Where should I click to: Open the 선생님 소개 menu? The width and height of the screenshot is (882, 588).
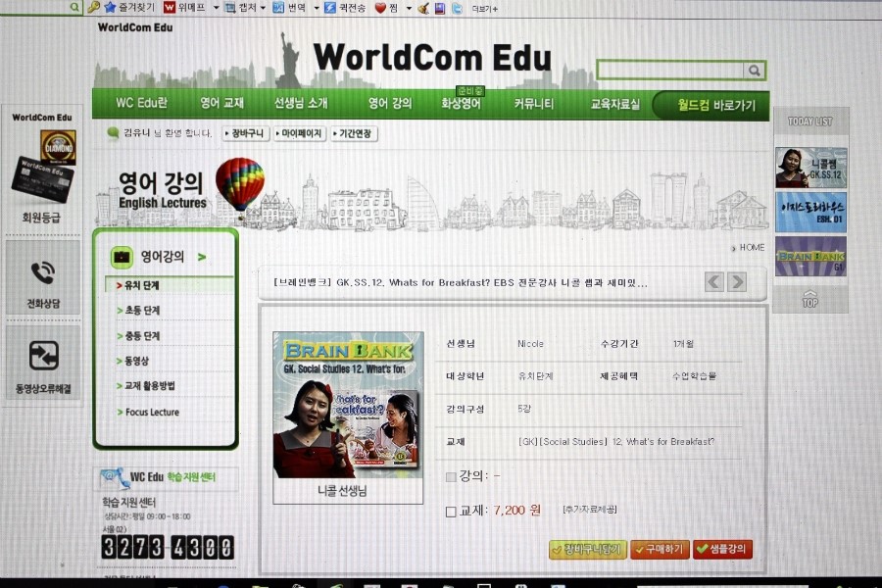(x=301, y=103)
